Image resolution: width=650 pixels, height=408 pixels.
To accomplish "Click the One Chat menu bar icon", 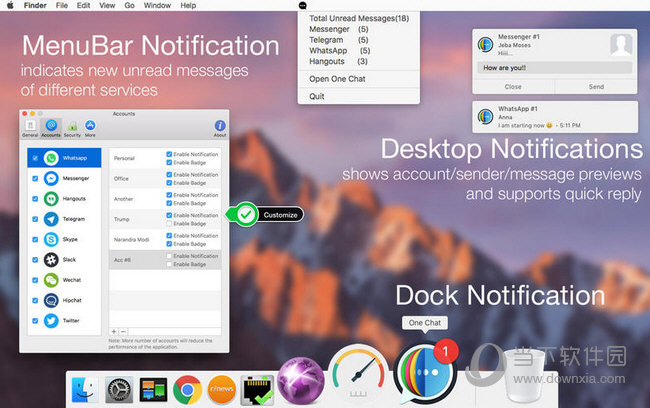I will click(305, 5).
